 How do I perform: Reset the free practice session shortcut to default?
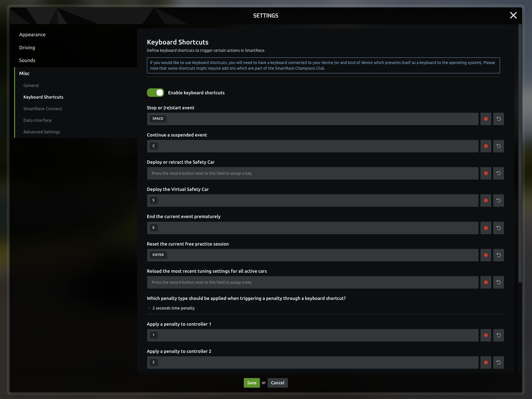click(498, 255)
